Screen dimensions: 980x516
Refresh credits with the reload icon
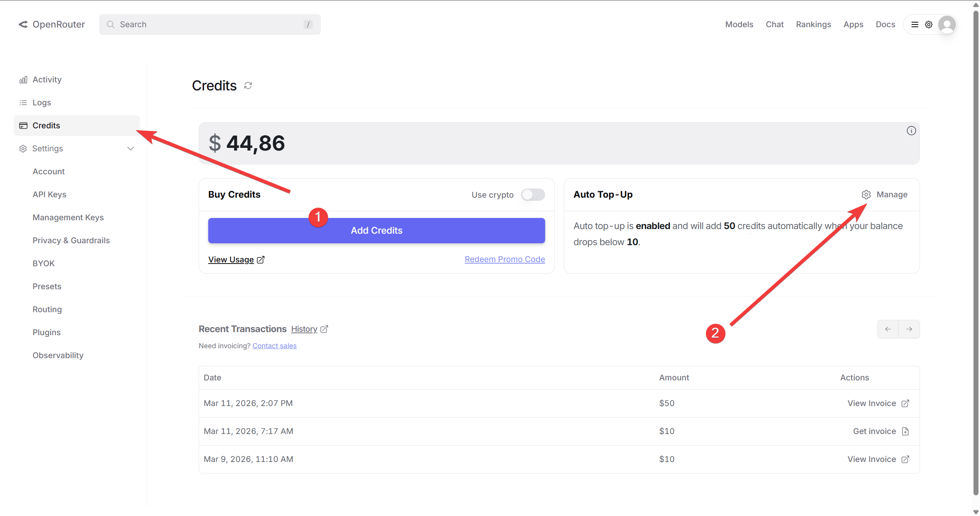[248, 85]
